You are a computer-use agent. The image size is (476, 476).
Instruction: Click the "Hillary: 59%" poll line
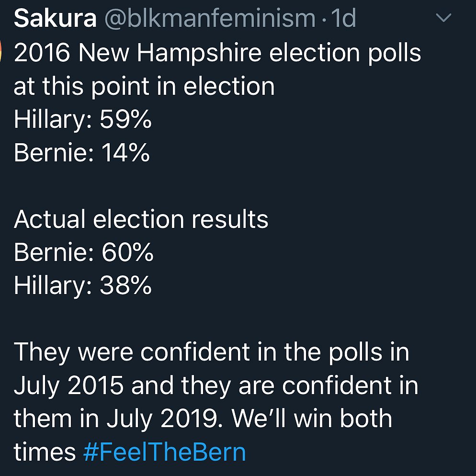pos(83,120)
